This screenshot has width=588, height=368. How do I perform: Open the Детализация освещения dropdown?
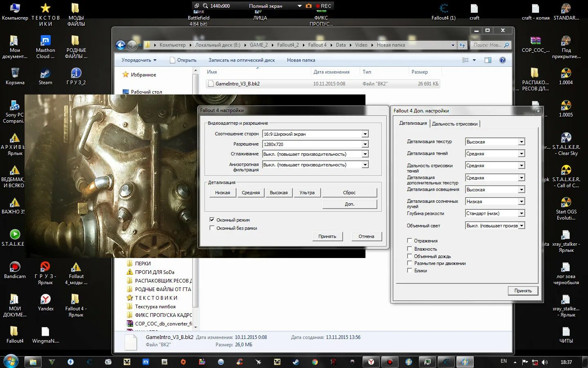pyautogui.click(x=495, y=189)
